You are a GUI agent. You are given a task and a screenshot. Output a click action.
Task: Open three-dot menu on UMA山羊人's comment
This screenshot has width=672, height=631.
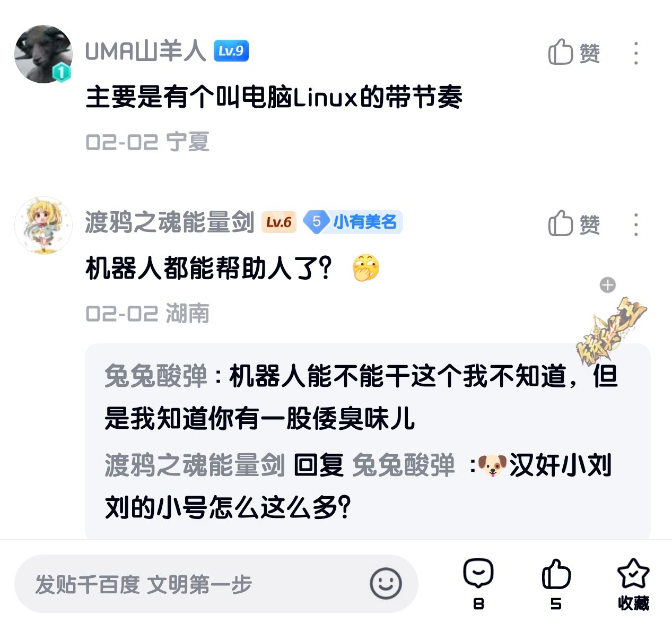point(636,53)
